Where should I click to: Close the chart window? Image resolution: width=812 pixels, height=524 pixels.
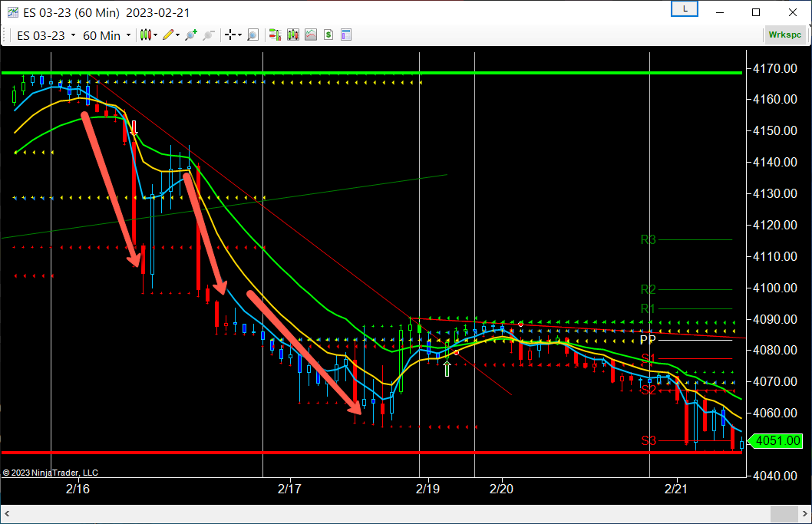pos(792,12)
